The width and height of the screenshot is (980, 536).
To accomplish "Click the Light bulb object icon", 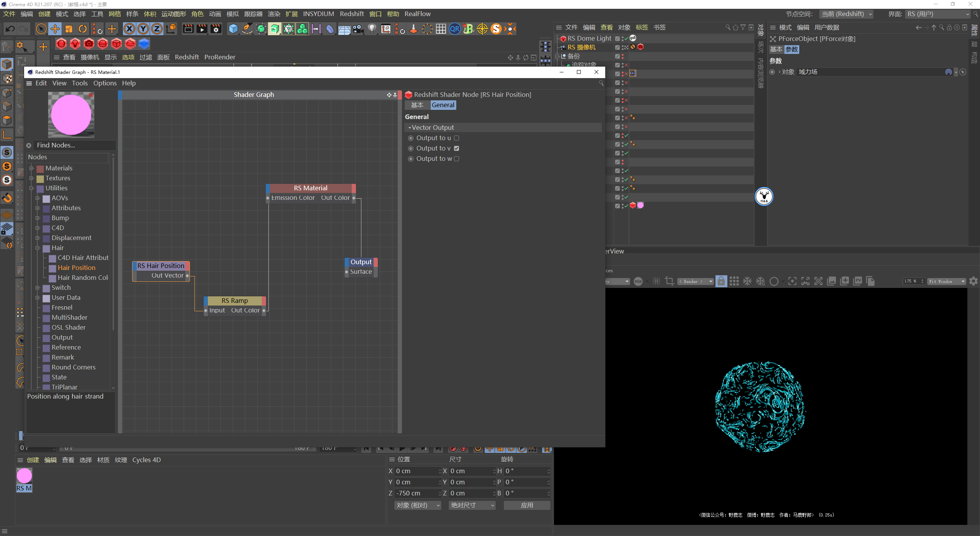I will [x=372, y=29].
